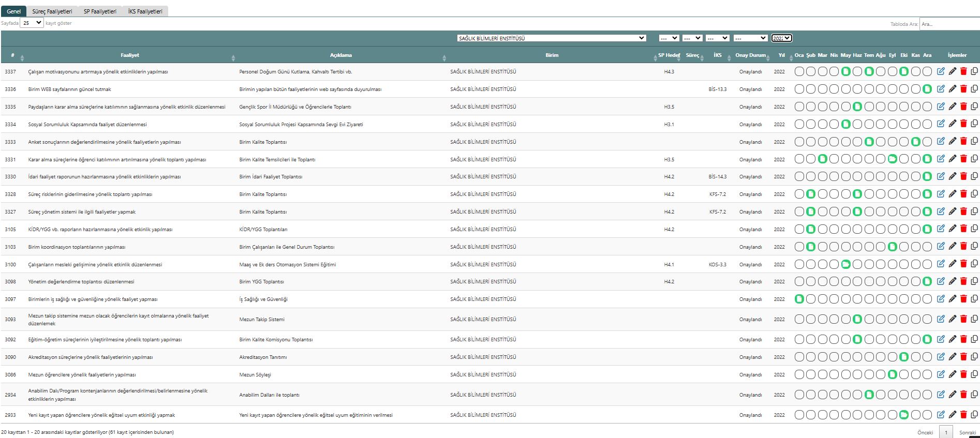
Task: Click the pencil icon in row 3336
Action: click(x=952, y=89)
